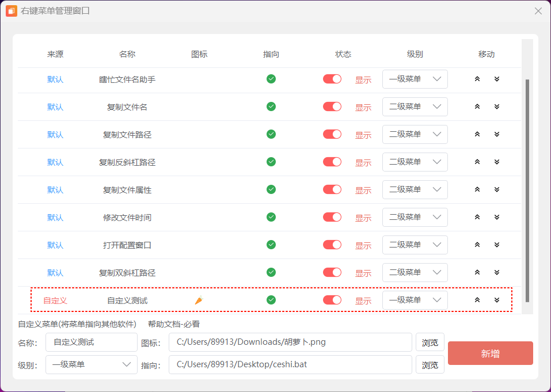Viewport: 551px width, 392px height.
Task: Move 复制文件路径 row down
Action: click(x=497, y=134)
